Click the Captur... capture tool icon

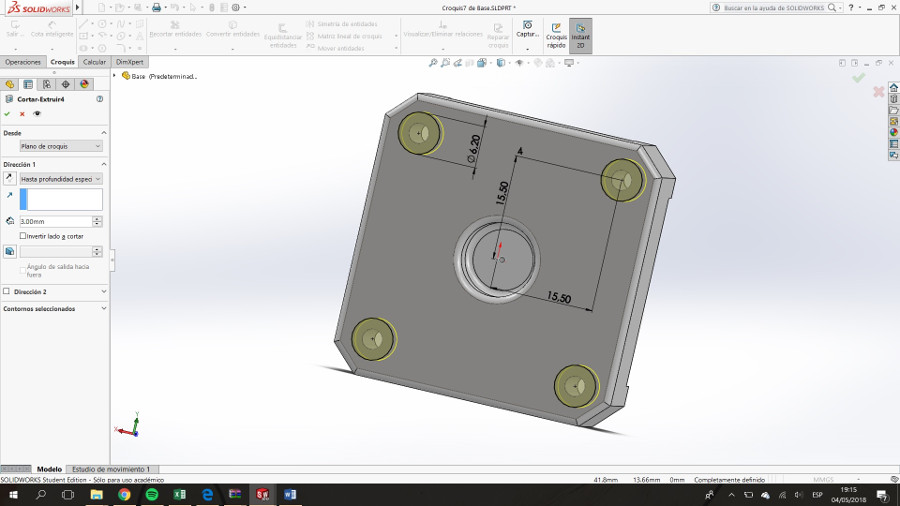[x=527, y=29]
